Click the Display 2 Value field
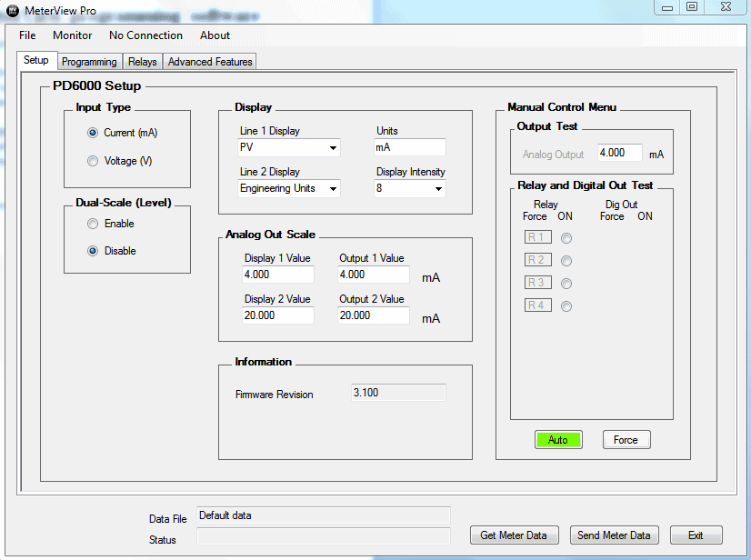Screen dimensions: 751x560 click(278, 315)
